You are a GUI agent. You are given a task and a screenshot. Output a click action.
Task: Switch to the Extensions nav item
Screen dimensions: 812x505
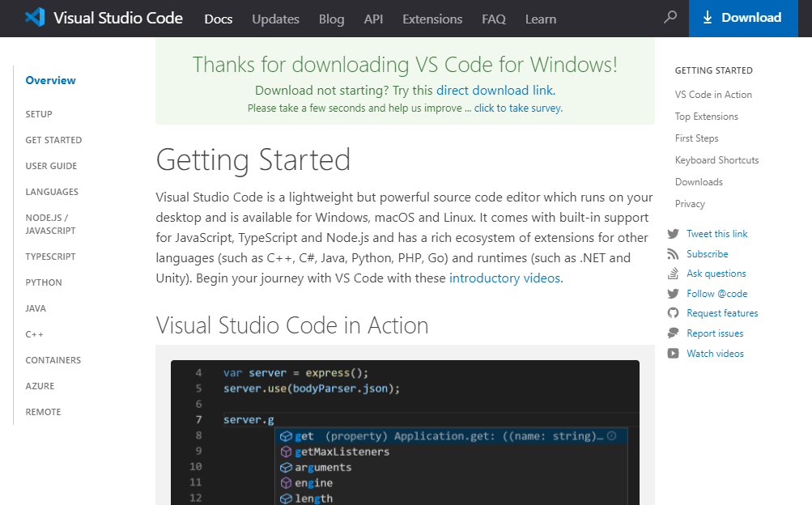(x=432, y=19)
